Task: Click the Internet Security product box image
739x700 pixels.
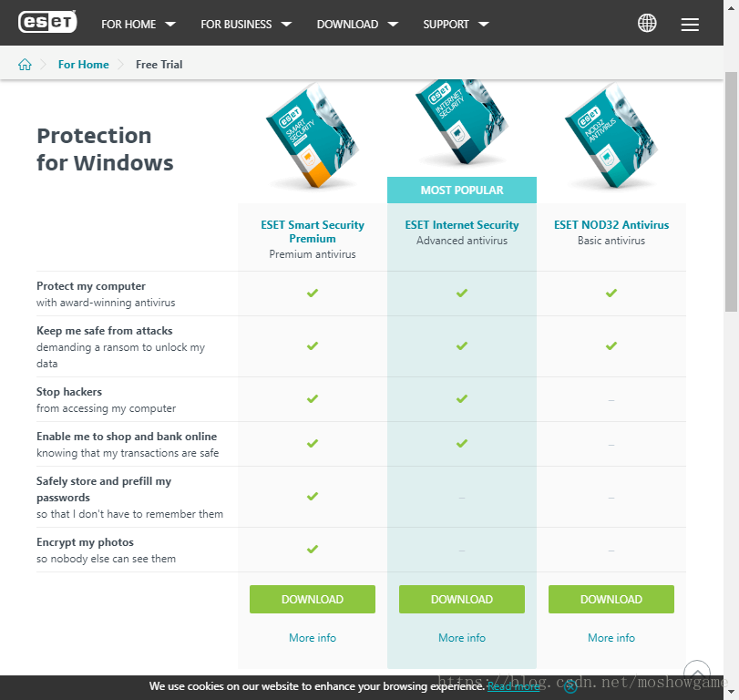Action: pyautogui.click(x=462, y=122)
